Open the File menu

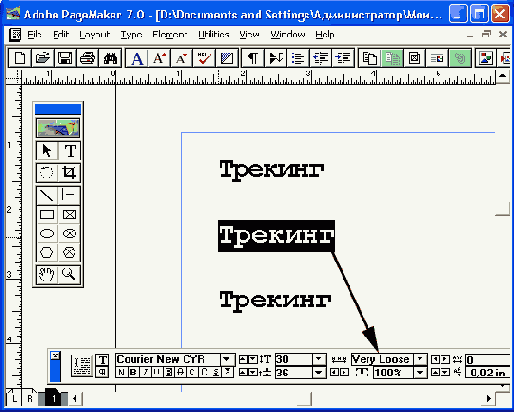pyautogui.click(x=34, y=34)
